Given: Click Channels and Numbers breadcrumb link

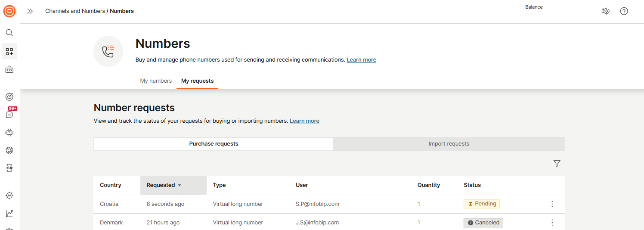Looking at the screenshot, I should pos(75,11).
